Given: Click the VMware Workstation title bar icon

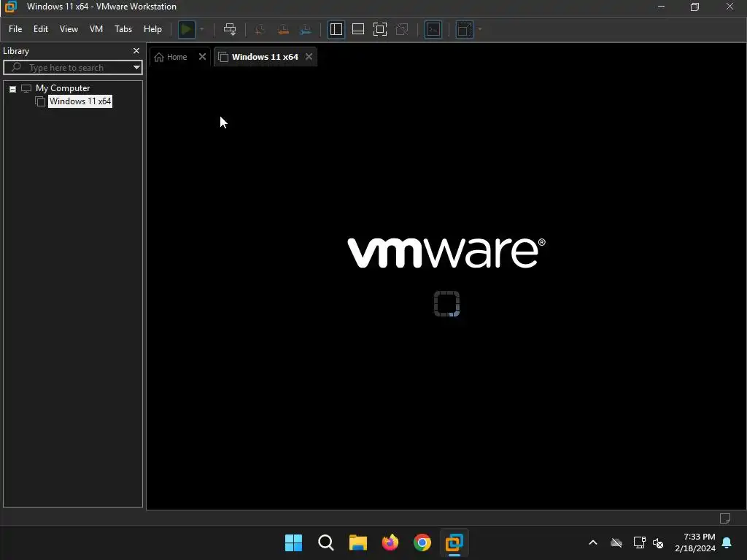Looking at the screenshot, I should (10, 7).
